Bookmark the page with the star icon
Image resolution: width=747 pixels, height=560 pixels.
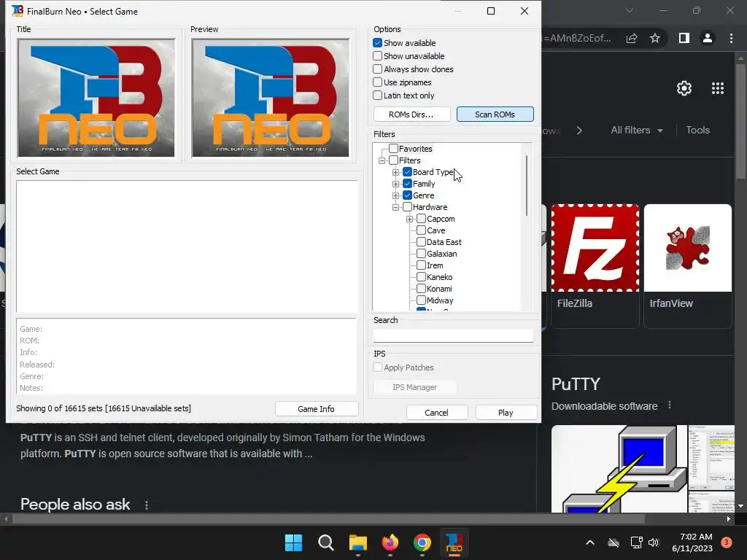point(655,38)
